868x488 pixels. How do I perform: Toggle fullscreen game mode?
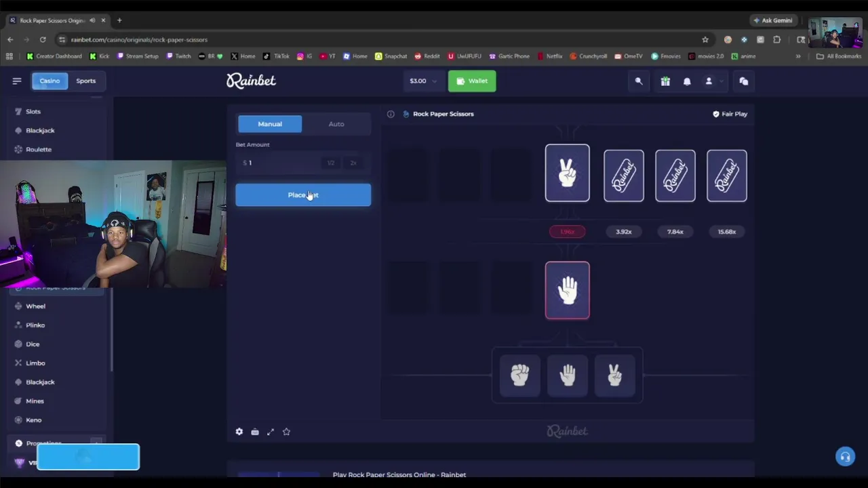271,432
